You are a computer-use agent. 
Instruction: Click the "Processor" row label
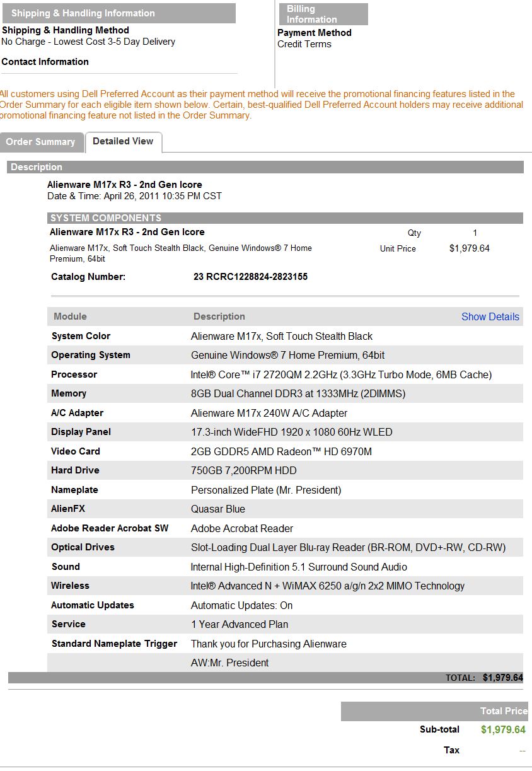tap(74, 374)
